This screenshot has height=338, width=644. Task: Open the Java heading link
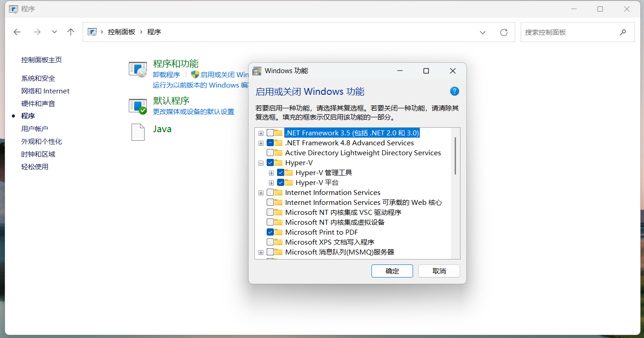[x=162, y=129]
